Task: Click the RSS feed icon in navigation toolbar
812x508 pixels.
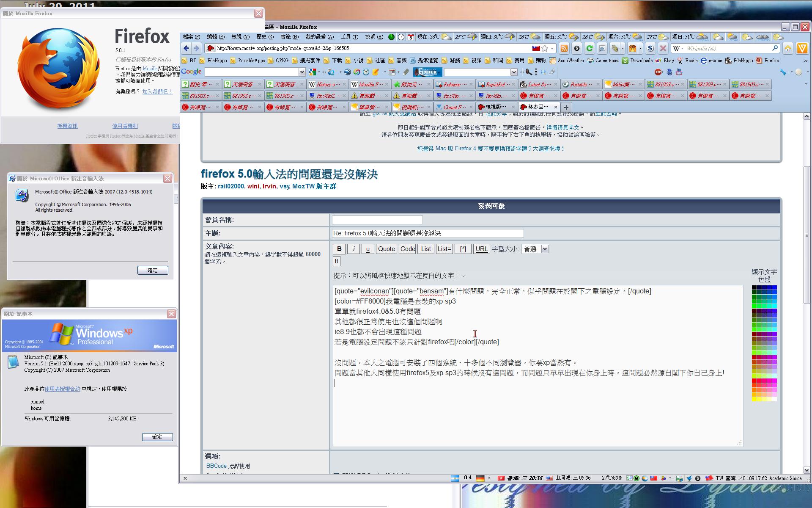Action: coord(564,48)
